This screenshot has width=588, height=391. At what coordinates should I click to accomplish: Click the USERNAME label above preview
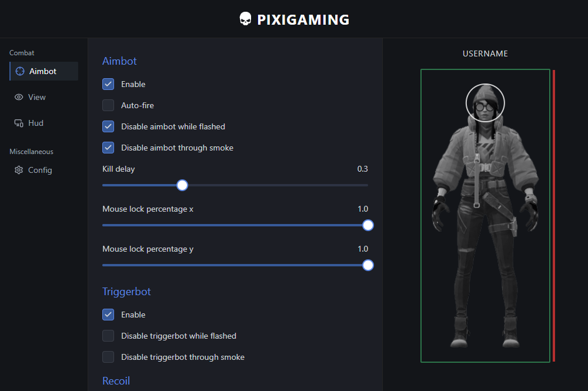(485, 54)
